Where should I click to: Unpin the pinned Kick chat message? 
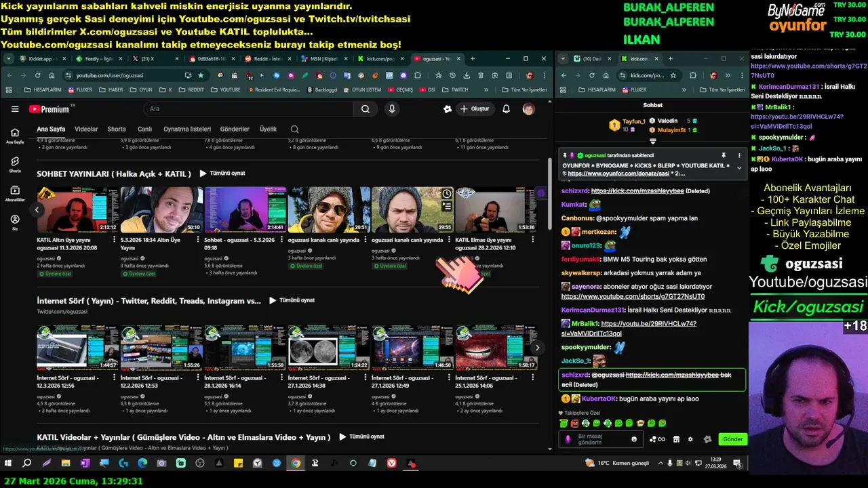pos(724,156)
